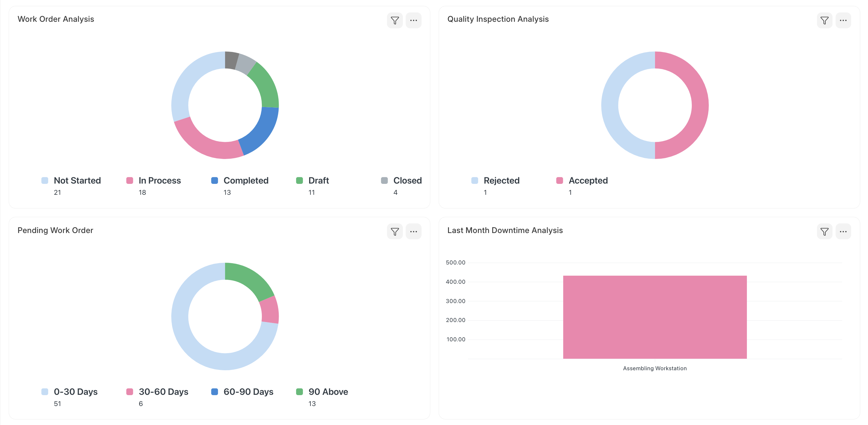Image resolution: width=868 pixels, height=425 pixels.
Task: Toggle the Rejected legend item
Action: tap(501, 180)
